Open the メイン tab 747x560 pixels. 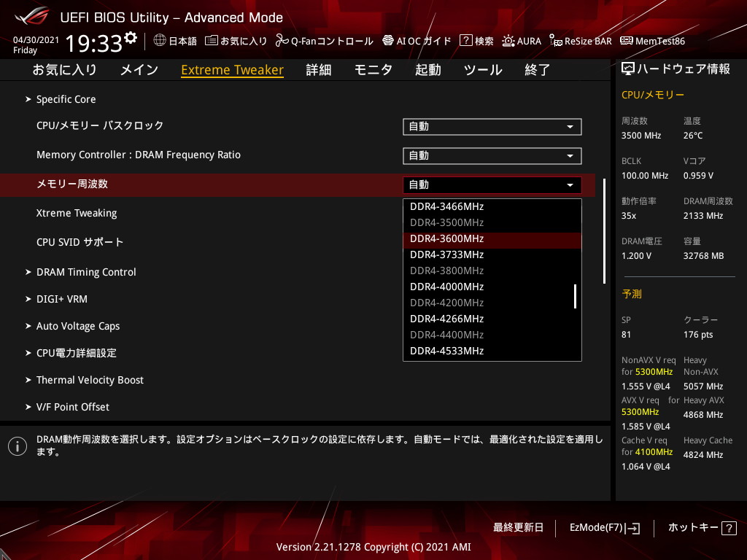tap(139, 69)
